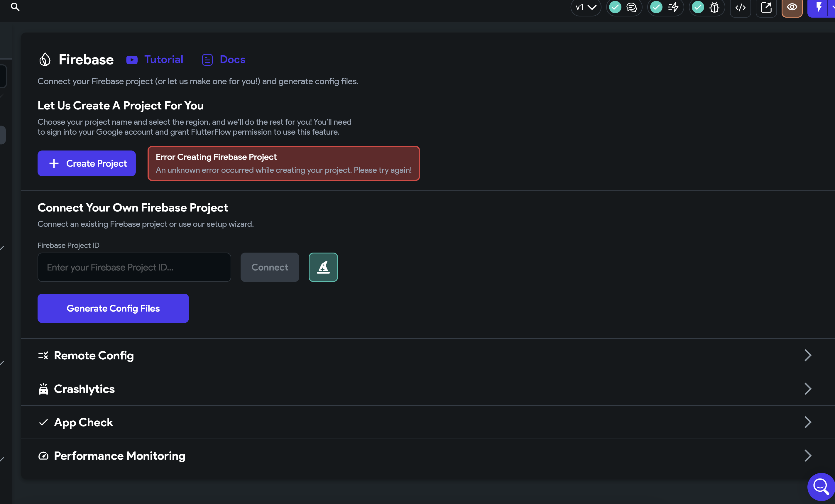
Task: Expand the Crashlytics section
Action: tap(428, 389)
